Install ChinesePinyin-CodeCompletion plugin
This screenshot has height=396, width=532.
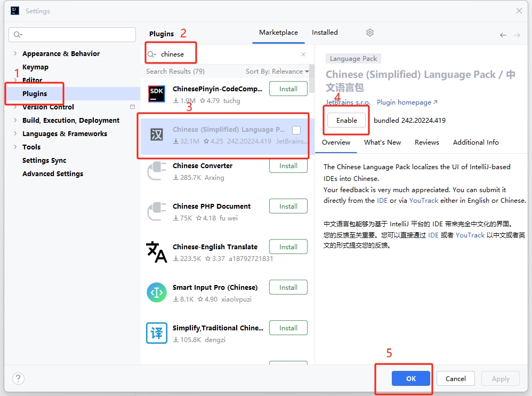(x=288, y=89)
